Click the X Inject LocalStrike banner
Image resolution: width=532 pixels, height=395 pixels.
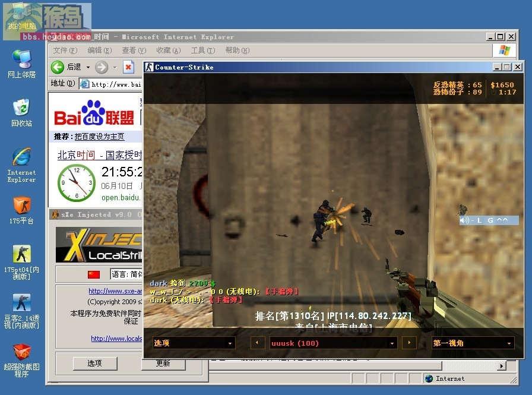click(99, 244)
